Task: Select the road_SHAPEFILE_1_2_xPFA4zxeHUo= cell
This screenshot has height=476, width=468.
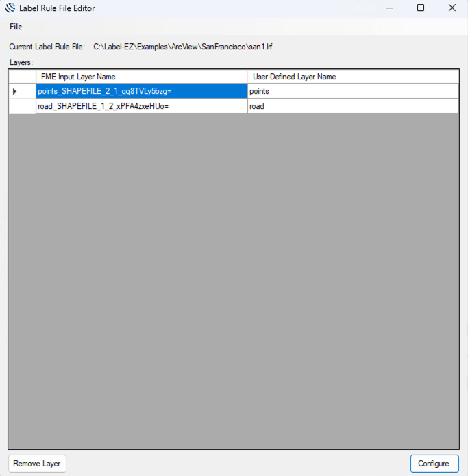Action: pyautogui.click(x=142, y=106)
